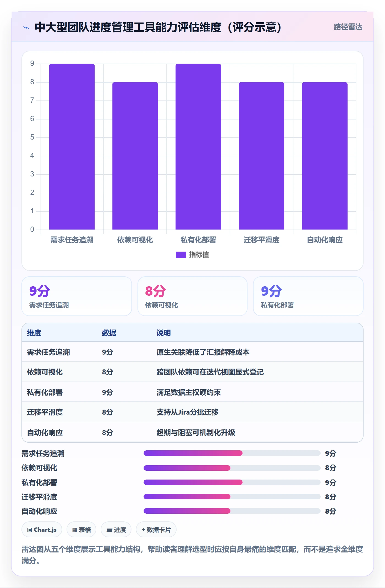Select the 自动化响应 table row name

(x=45, y=432)
